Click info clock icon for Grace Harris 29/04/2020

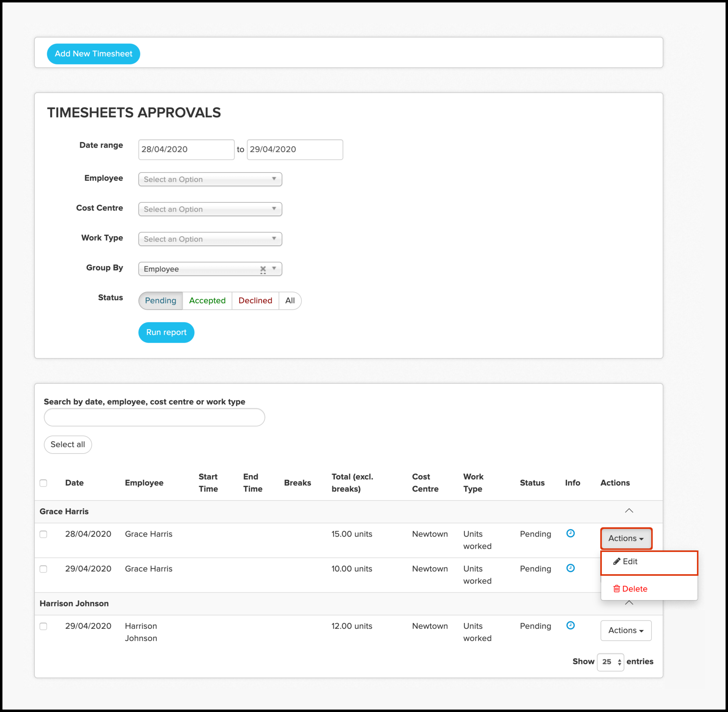570,568
